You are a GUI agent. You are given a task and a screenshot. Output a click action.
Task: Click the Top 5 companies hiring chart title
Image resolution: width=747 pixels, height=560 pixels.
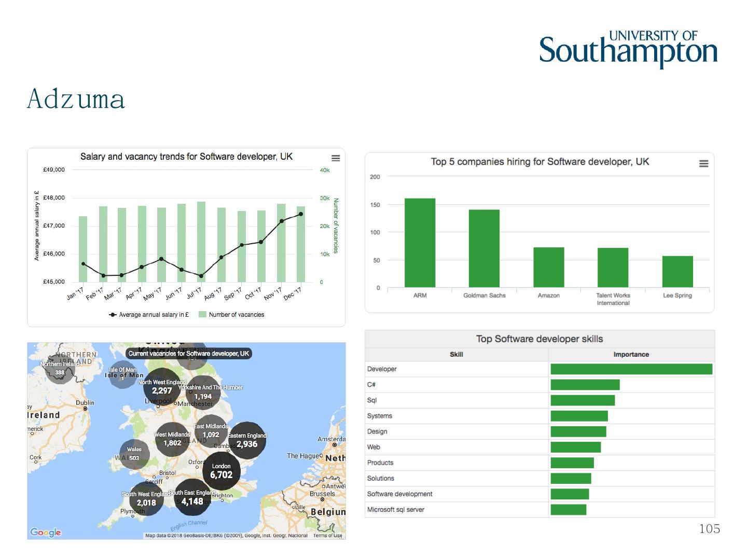point(540,162)
